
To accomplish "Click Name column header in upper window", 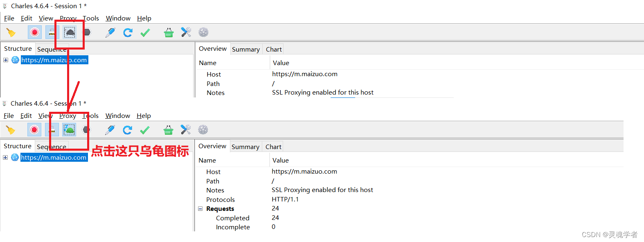I will 208,63.
